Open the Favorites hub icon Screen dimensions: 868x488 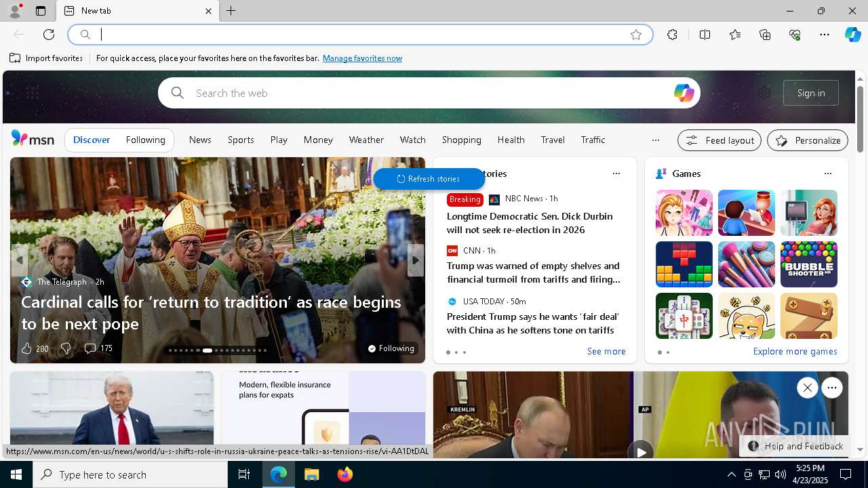[735, 35]
